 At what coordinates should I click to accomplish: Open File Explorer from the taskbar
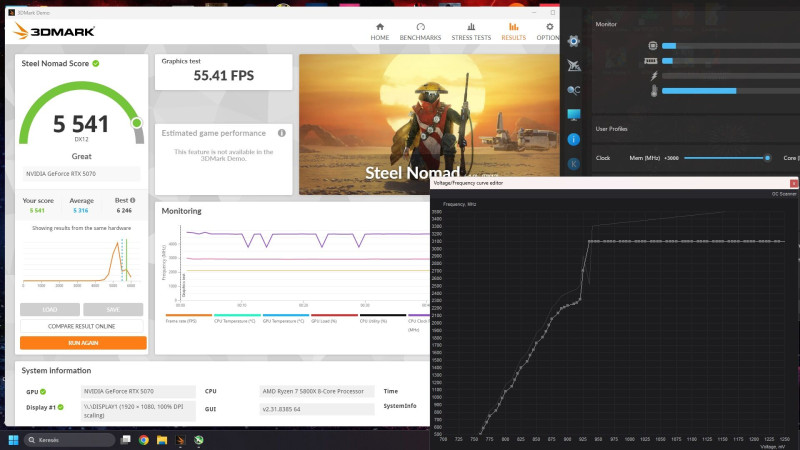162,440
